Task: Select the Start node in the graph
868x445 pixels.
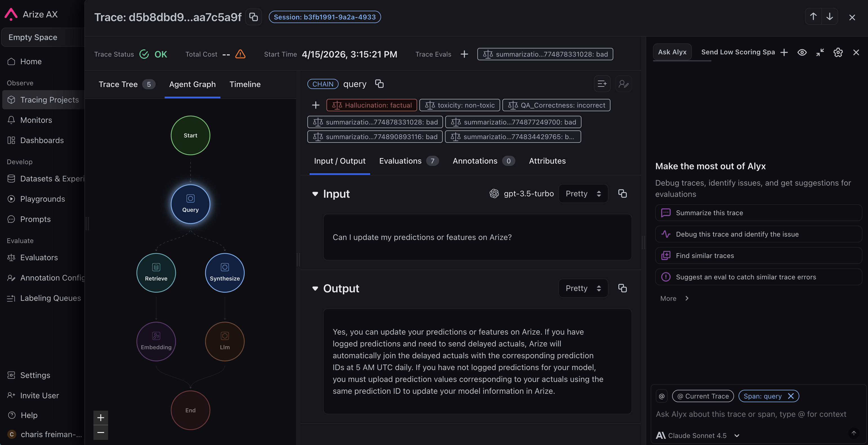Action: [x=190, y=135]
